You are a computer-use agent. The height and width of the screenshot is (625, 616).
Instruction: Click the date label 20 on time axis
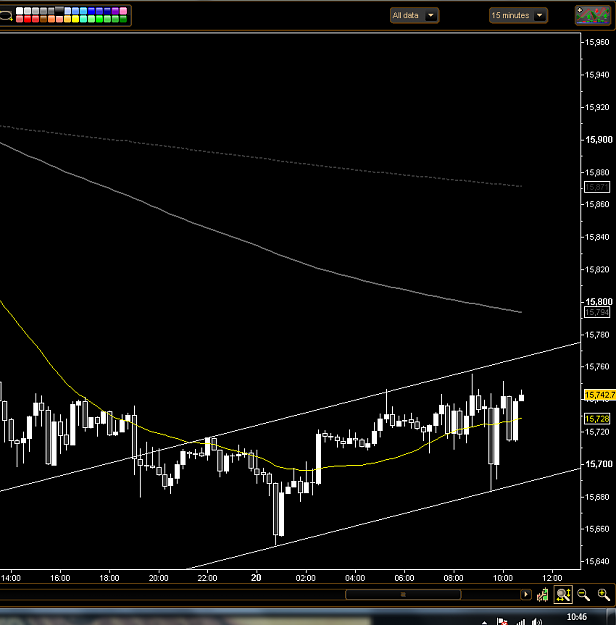[x=256, y=578]
